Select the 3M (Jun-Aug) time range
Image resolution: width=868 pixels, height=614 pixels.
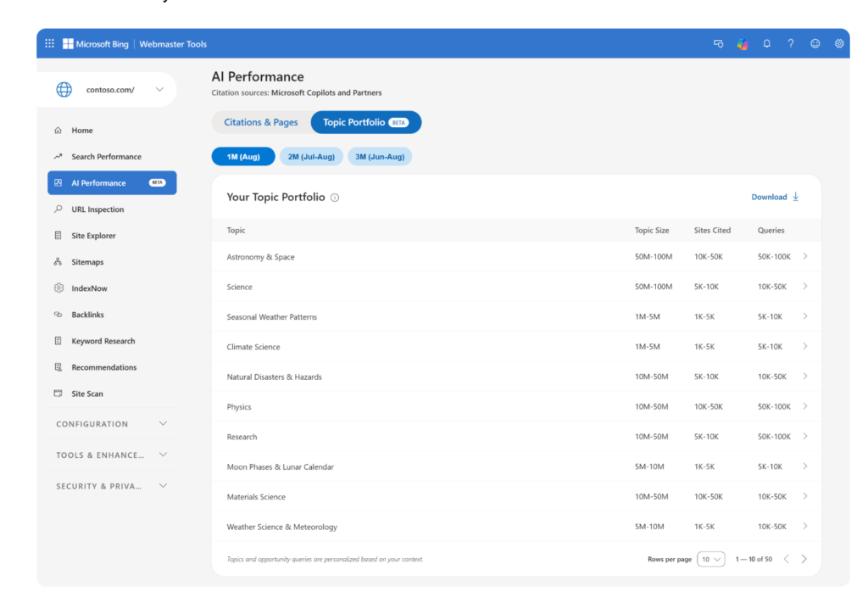[x=380, y=157]
